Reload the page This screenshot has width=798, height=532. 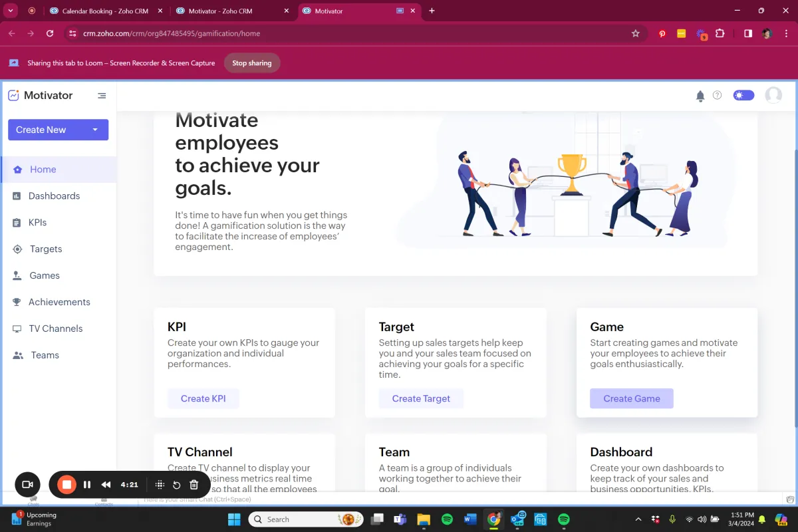coord(50,33)
